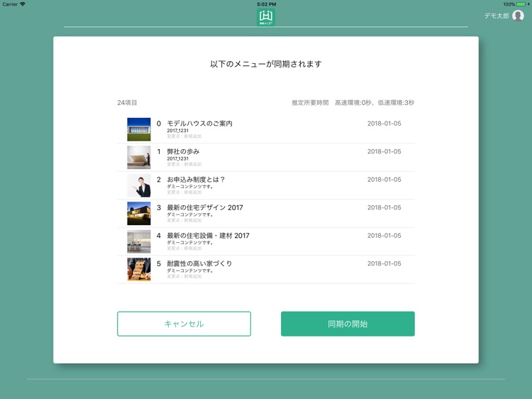Image resolution: width=532 pixels, height=399 pixels.
Task: Click the 5:02 PM clock
Action: click(x=266, y=4)
